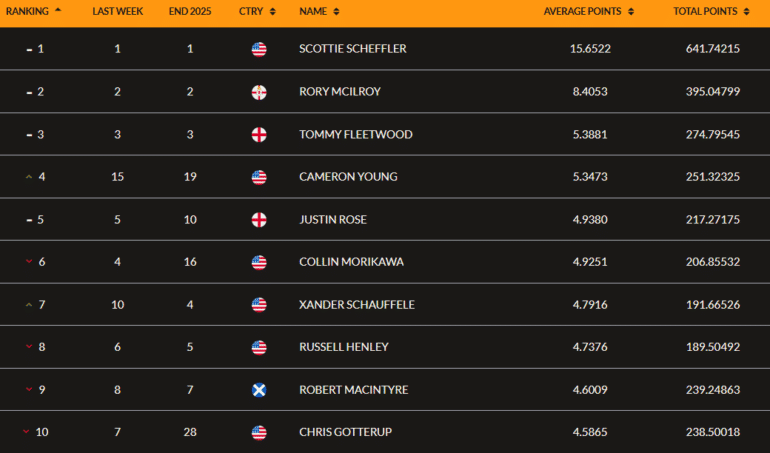Viewport: 770px width, 453px height.
Task: Sort by Name column arrows
Action: coord(336,12)
